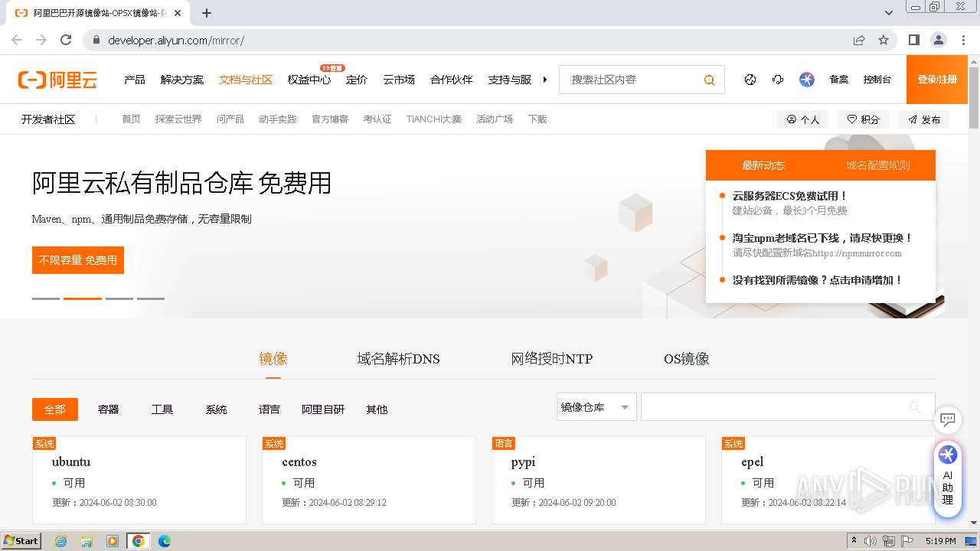Click the search magnifier icon in header
Image resolution: width=980 pixels, height=551 pixels.
point(709,80)
